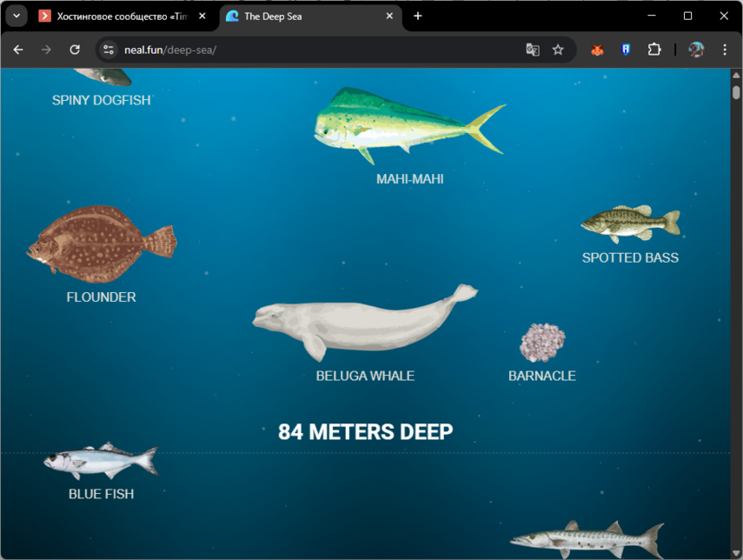
Task: Reload the page
Action: pos(75,50)
